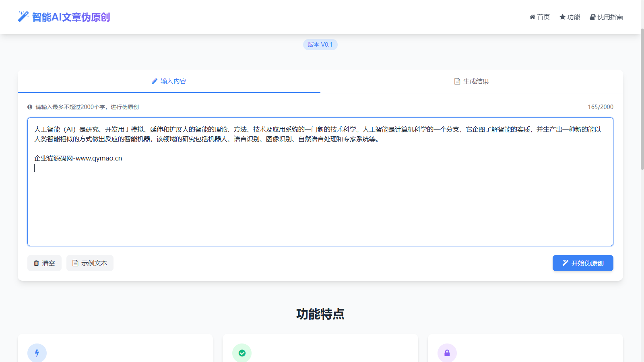Viewport: 644px width, 362px height.
Task: Click the info icon beside input hint
Action: coord(29,107)
